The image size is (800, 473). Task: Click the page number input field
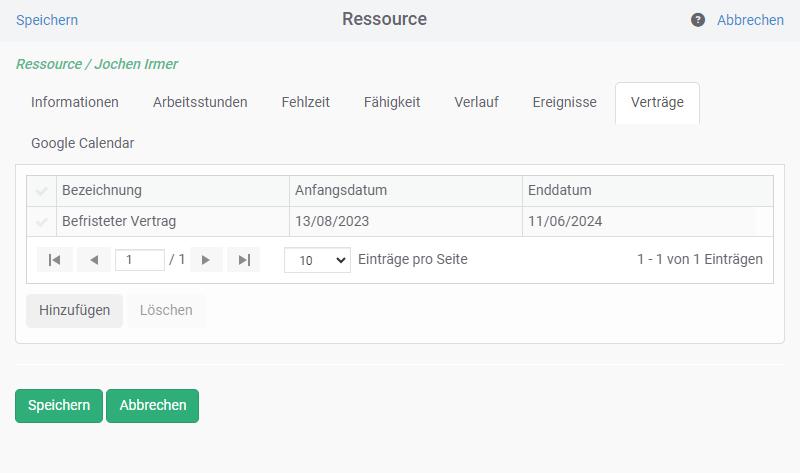coord(140,260)
